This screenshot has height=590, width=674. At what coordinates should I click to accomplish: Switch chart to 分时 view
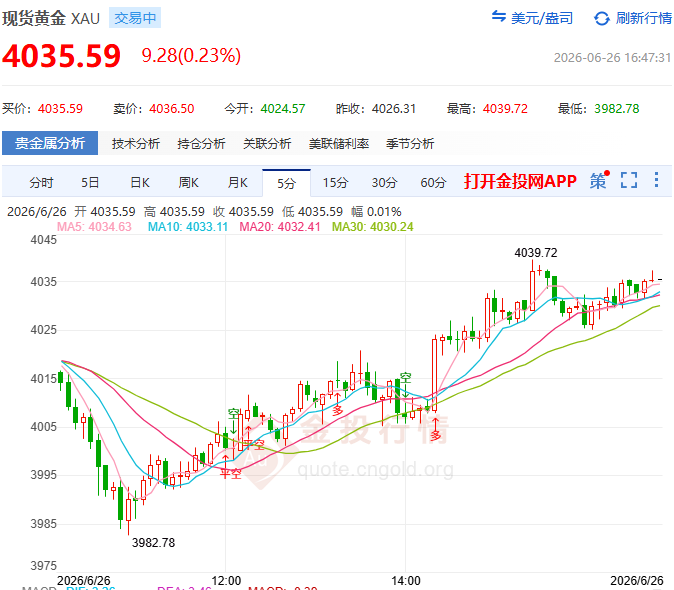point(41,183)
